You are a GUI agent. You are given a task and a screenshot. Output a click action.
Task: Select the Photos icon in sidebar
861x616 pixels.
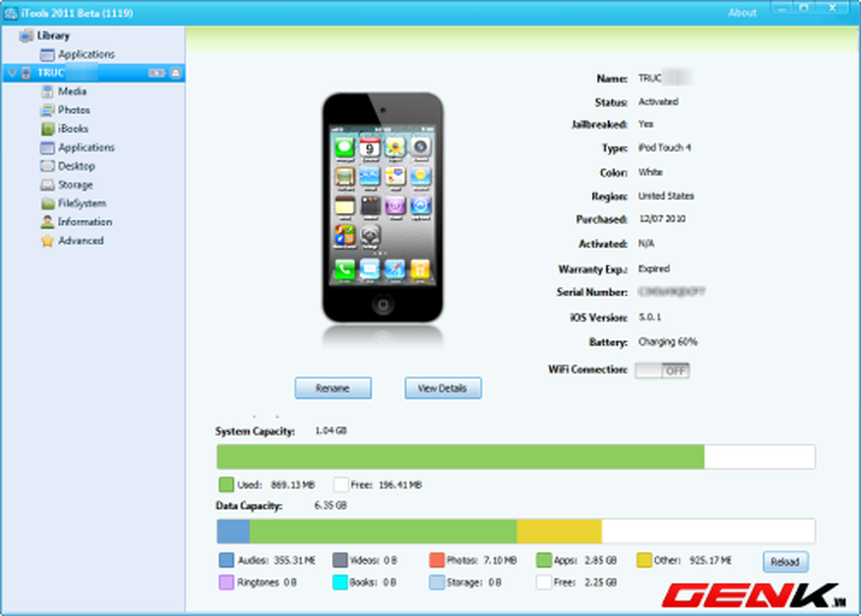click(x=47, y=110)
